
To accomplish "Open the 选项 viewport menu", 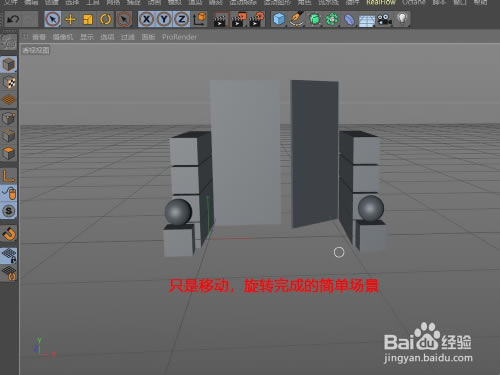I will 107,37.
